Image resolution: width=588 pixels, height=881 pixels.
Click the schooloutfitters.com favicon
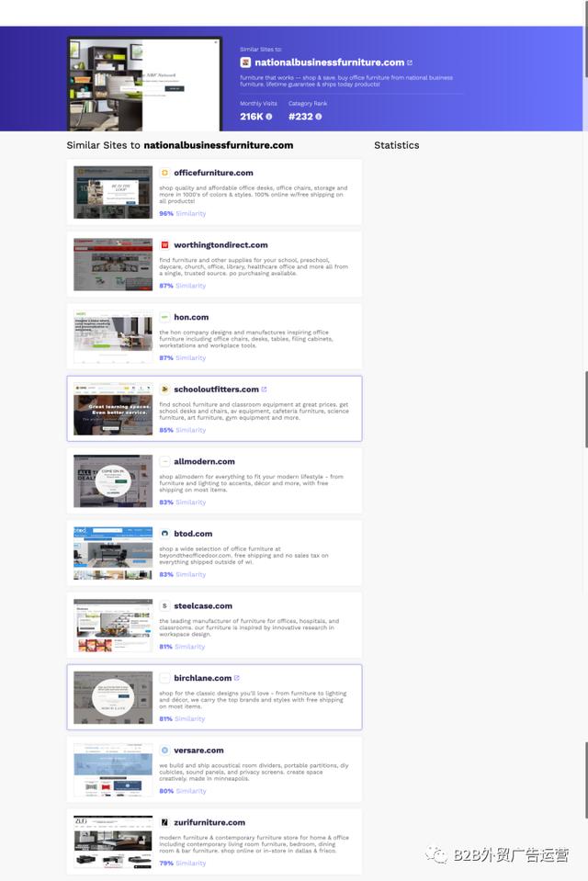coord(164,390)
